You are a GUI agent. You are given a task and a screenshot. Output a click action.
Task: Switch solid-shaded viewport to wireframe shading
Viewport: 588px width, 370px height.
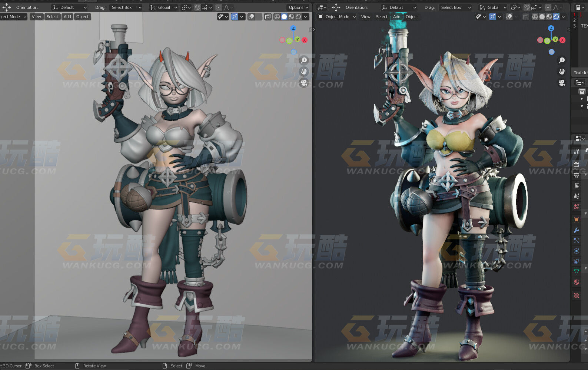coord(277,17)
